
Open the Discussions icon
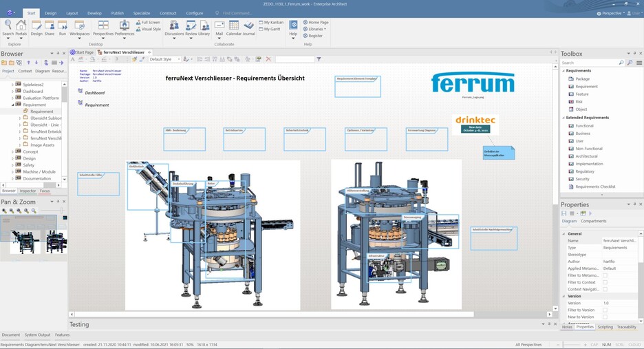click(x=174, y=28)
